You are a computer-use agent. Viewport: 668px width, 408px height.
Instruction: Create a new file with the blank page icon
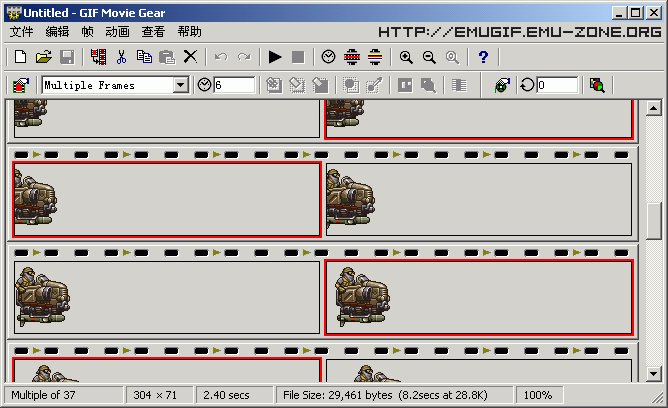point(20,57)
